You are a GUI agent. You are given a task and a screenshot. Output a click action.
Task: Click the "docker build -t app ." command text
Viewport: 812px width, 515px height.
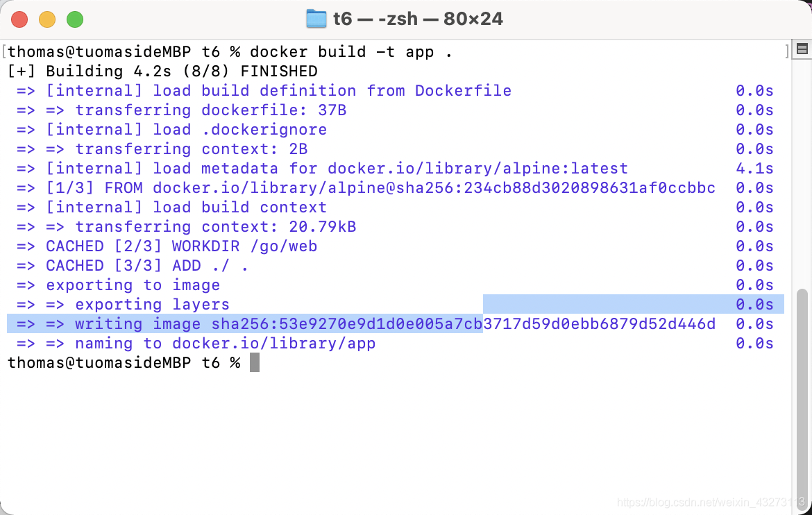pyautogui.click(x=351, y=52)
